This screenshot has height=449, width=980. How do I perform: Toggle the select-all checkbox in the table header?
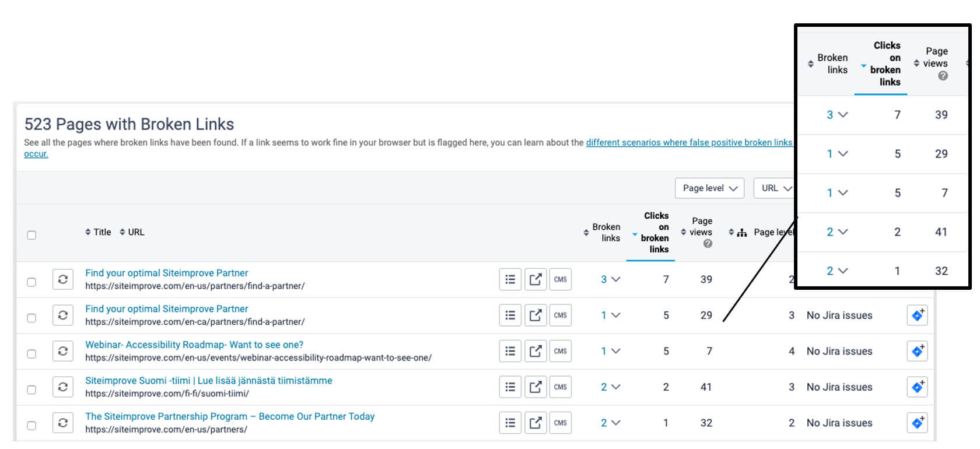click(x=32, y=235)
